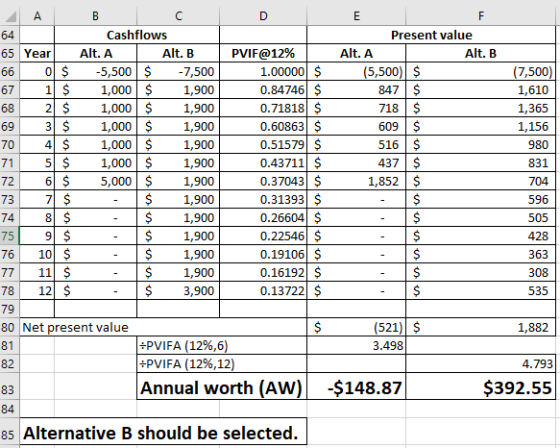The image size is (560, 448).
Task: Click the 3.498 factor cell
Action: (x=356, y=346)
